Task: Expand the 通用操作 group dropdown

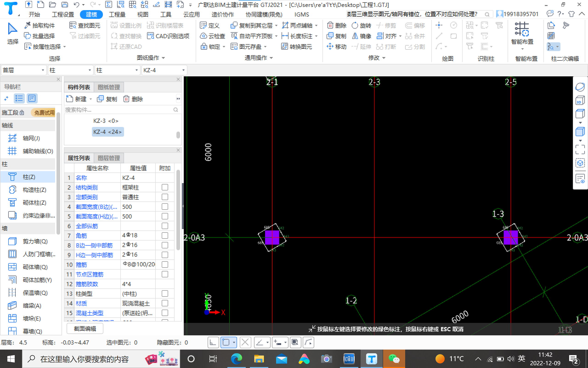Action: pos(271,58)
